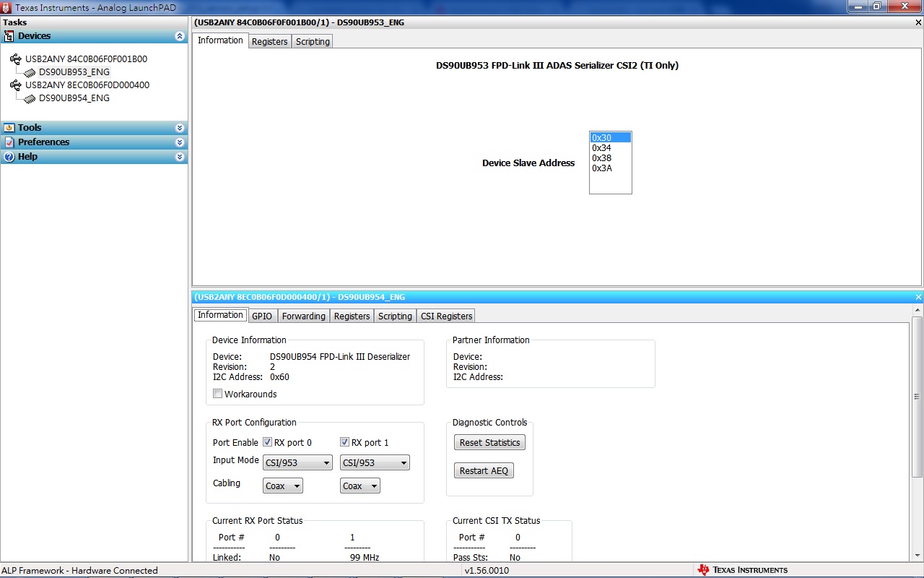Switch to the Forwarding tab
This screenshot has height=578, width=924.
coord(303,316)
